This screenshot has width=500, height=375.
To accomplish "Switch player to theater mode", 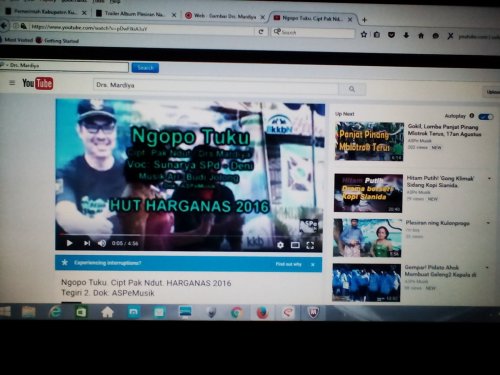I will click(295, 245).
